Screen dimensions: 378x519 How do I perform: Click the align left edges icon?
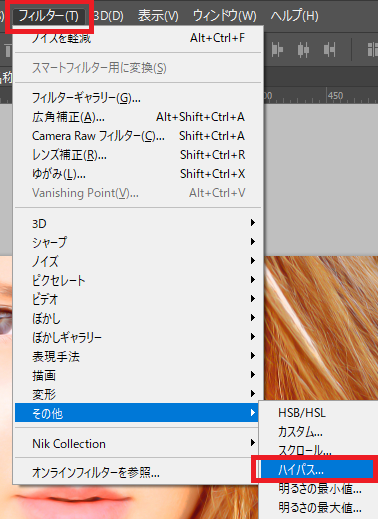point(277,50)
